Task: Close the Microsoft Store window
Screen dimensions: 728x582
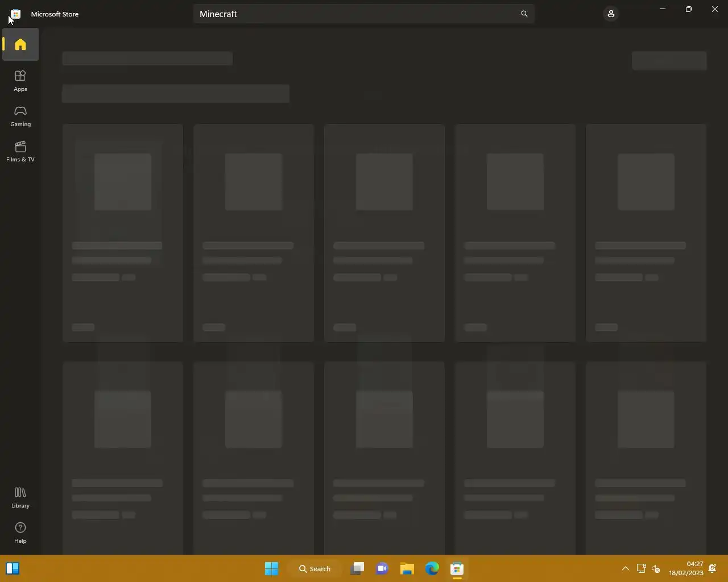Action: (715, 9)
